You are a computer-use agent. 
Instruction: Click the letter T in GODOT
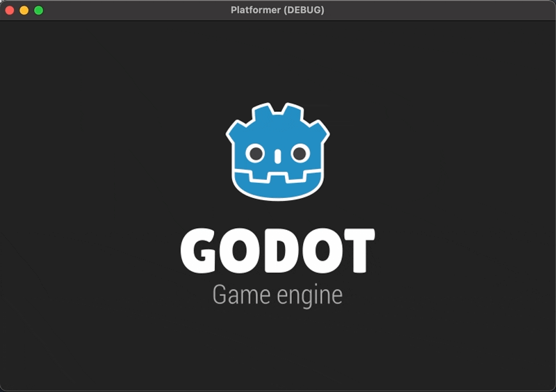[x=358, y=251]
